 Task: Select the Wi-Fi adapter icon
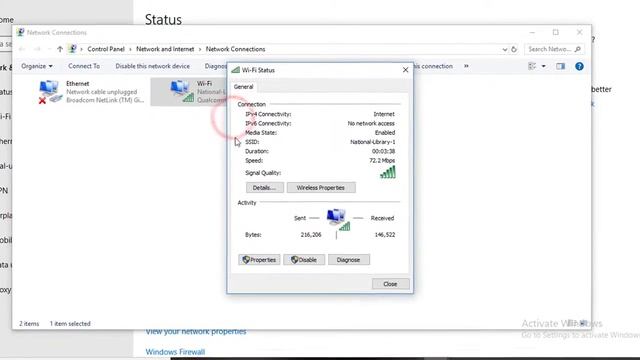point(181,91)
